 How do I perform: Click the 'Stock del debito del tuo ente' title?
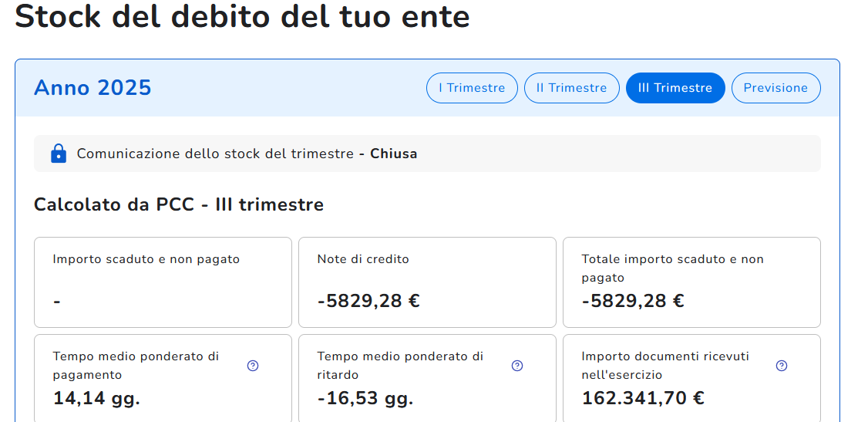point(242,17)
